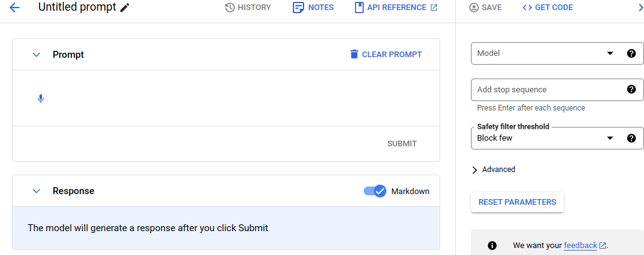The image size is (644, 255).
Task: Click help icon beside Model field
Action: tap(631, 53)
